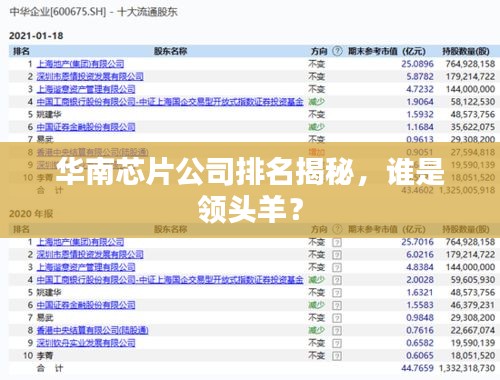This screenshot has height=380, width=500.
Task: Click the question icon in 姚建华 row of 2020 年报
Action: tap(337, 293)
